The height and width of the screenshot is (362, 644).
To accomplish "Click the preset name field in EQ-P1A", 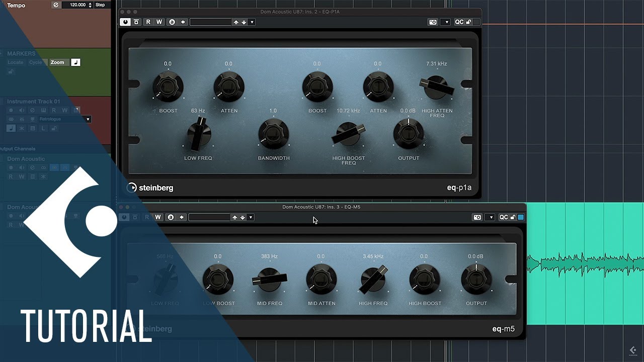I will coord(210,22).
